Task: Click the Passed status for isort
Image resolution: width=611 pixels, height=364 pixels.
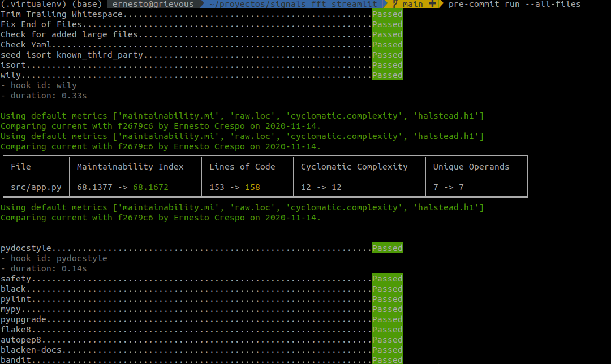Action: [387, 65]
